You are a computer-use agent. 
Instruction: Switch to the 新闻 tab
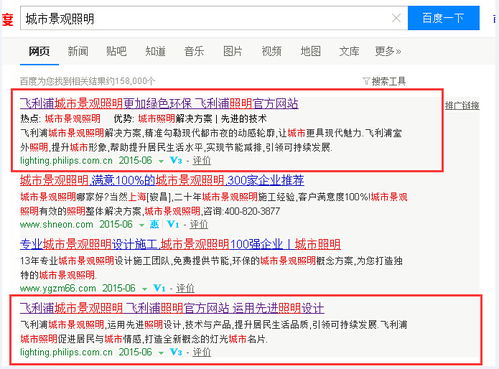tap(78, 51)
